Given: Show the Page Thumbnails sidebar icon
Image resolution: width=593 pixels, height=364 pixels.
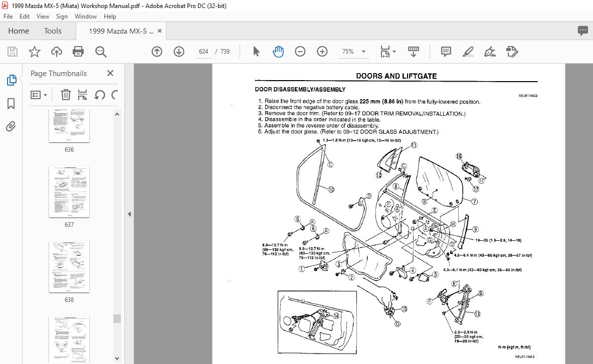Looking at the screenshot, I should [x=12, y=80].
